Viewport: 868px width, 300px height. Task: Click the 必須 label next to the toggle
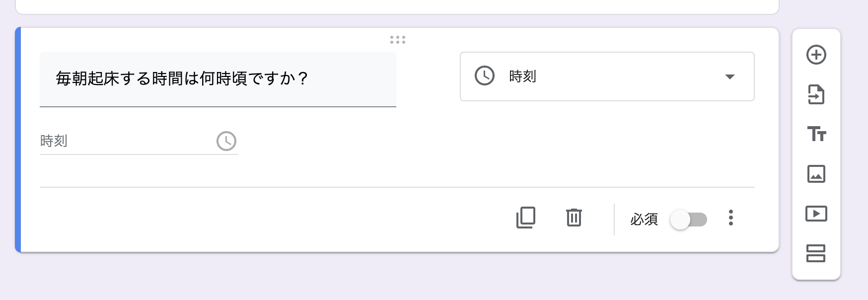[x=644, y=219]
